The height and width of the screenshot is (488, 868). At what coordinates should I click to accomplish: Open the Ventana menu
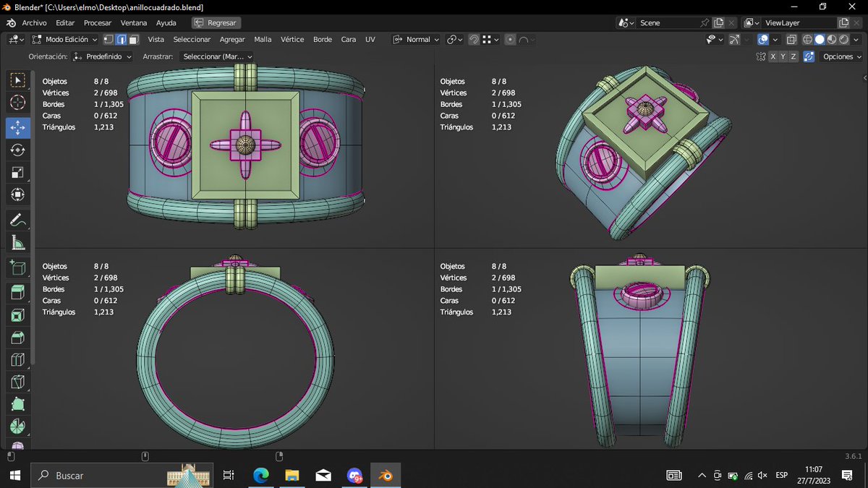tap(134, 23)
